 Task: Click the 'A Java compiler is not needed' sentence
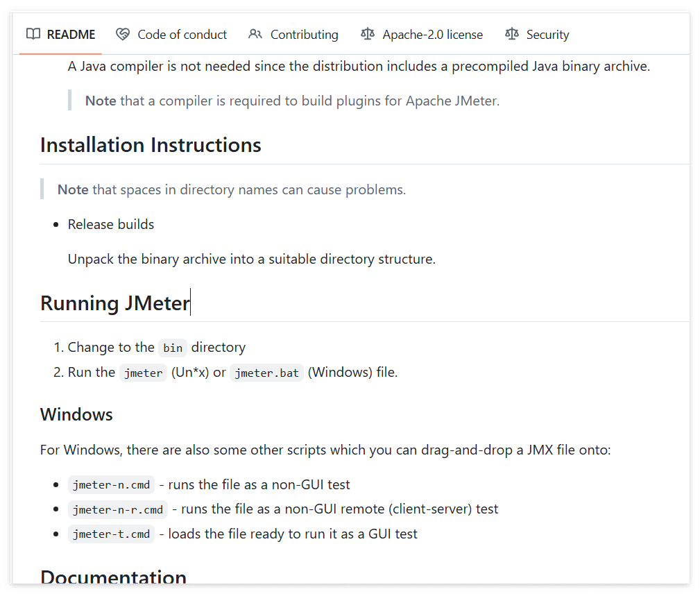[359, 66]
